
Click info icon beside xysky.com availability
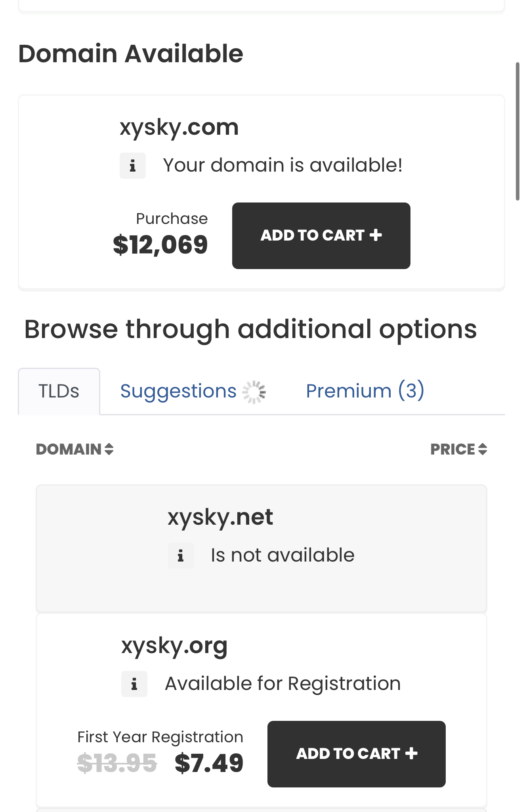tap(133, 166)
